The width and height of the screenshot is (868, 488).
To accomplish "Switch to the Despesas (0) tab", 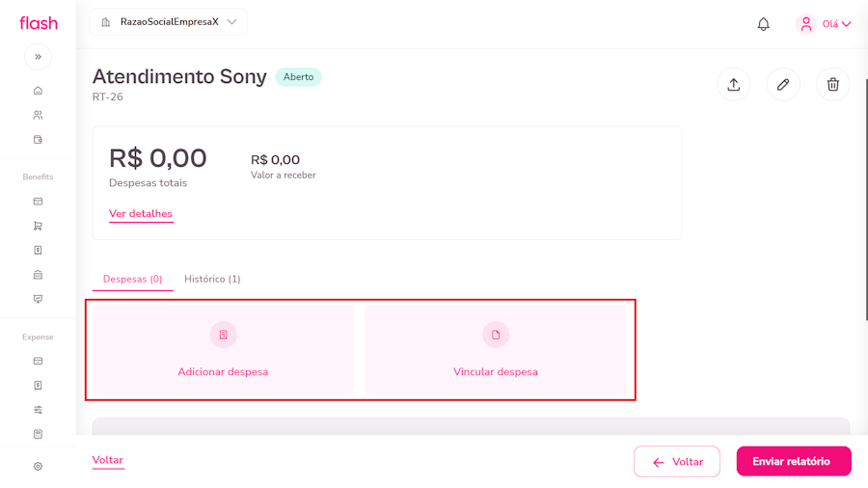I will pos(132,279).
